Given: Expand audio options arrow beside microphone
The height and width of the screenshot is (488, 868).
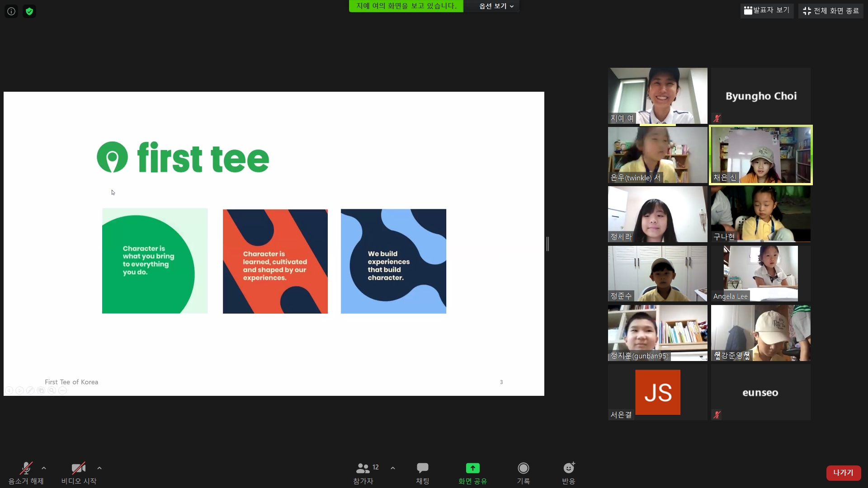Looking at the screenshot, I should [44, 468].
